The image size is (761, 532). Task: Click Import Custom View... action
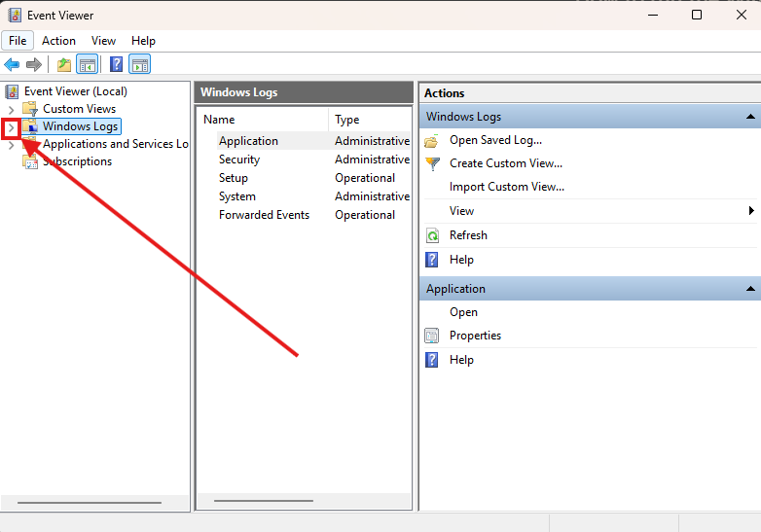(x=507, y=187)
